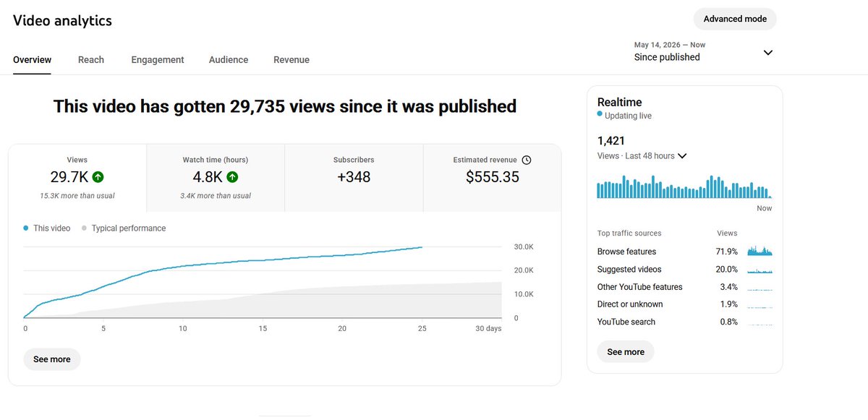Click the 15.3K more than usual note

(77, 196)
